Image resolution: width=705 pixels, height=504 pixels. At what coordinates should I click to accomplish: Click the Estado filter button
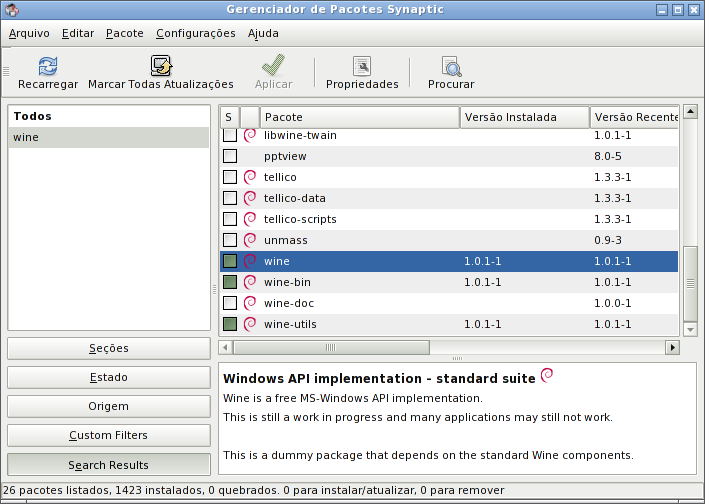point(109,377)
